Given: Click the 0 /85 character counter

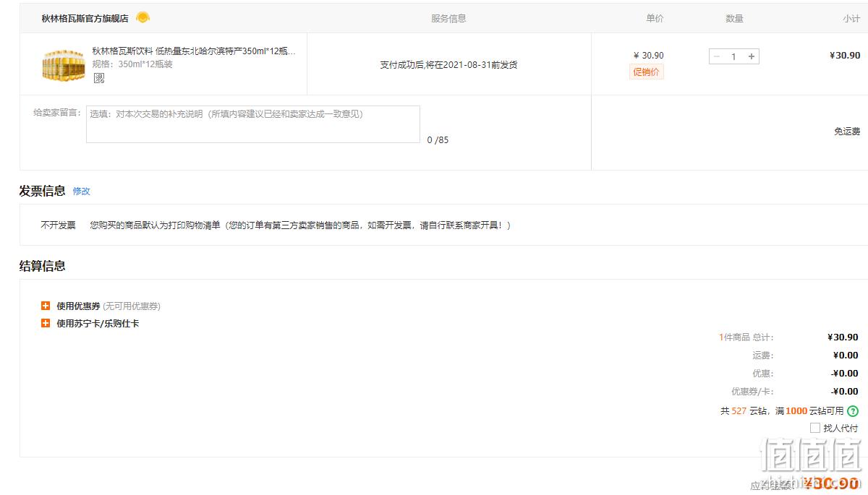Looking at the screenshot, I should tap(438, 140).
